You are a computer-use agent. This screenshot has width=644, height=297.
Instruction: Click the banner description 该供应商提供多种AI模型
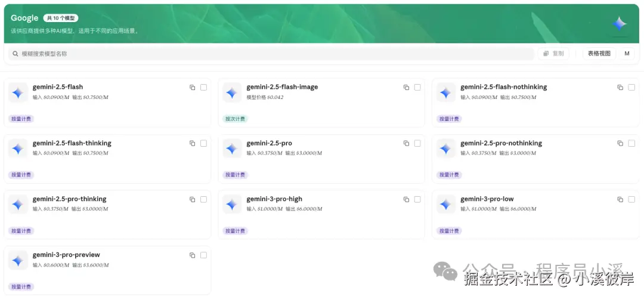click(x=75, y=31)
